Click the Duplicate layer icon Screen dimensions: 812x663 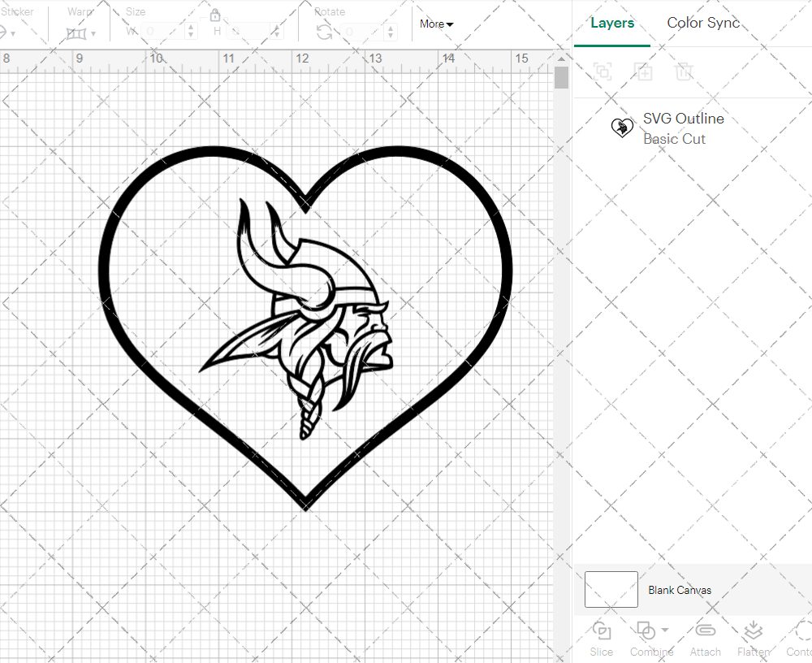[643, 71]
